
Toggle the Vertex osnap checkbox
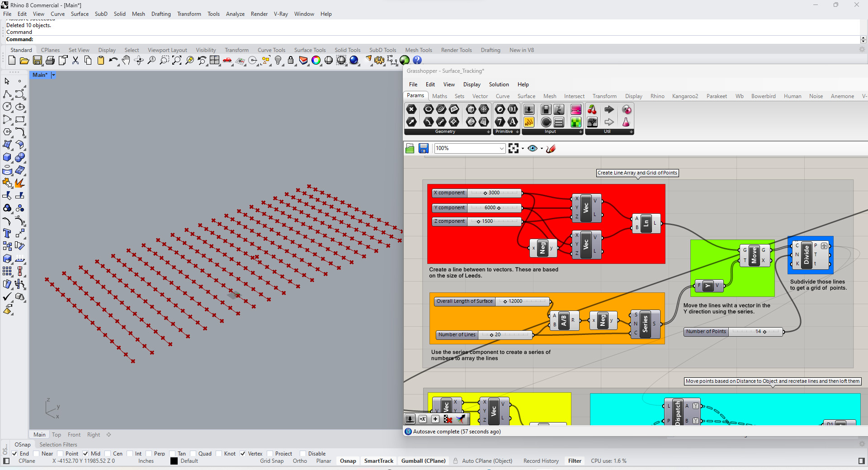[243, 454]
